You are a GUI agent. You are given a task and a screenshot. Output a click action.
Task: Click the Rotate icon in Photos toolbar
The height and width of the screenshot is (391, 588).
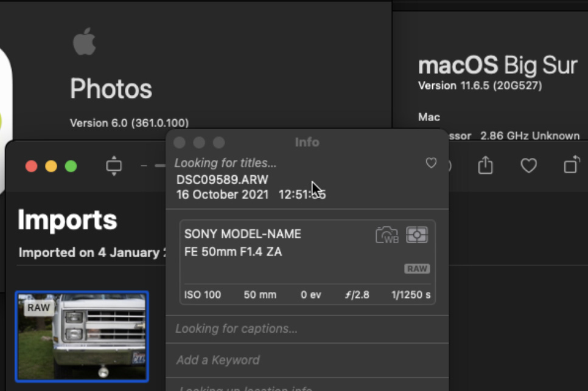(x=572, y=165)
